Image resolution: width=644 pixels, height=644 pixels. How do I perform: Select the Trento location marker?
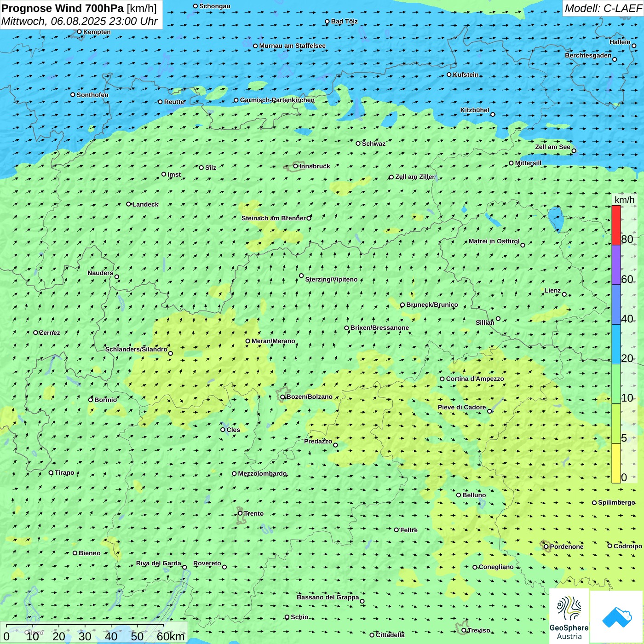(x=240, y=513)
